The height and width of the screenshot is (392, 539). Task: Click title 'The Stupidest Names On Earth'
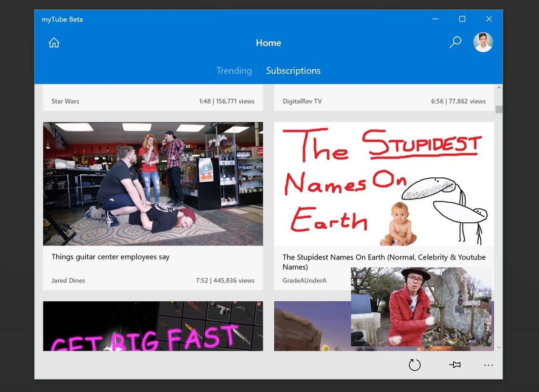click(384, 262)
